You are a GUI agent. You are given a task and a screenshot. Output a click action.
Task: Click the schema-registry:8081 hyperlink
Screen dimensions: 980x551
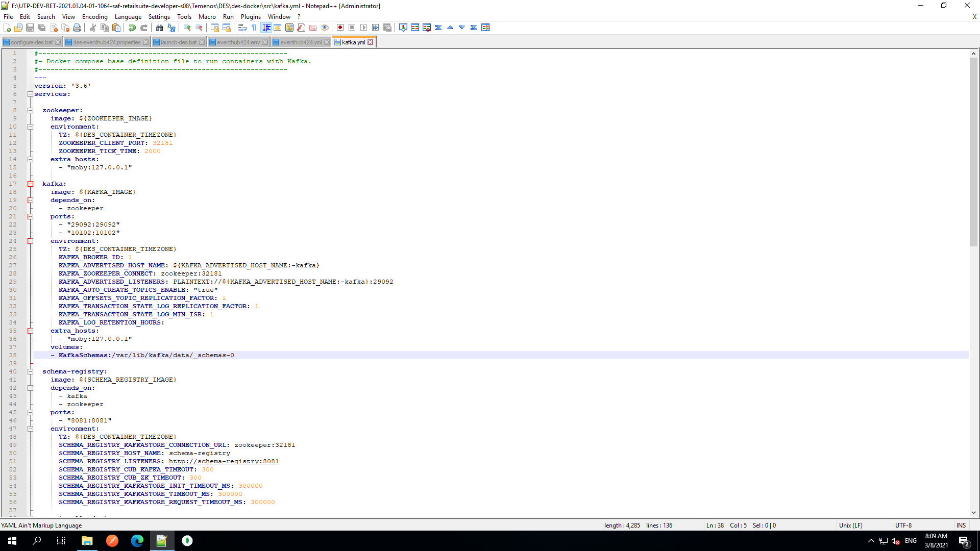(x=224, y=461)
